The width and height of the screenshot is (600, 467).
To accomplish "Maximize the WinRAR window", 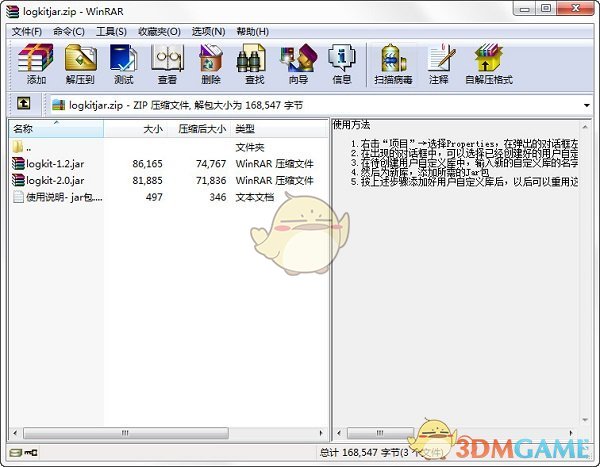I will click(x=546, y=9).
